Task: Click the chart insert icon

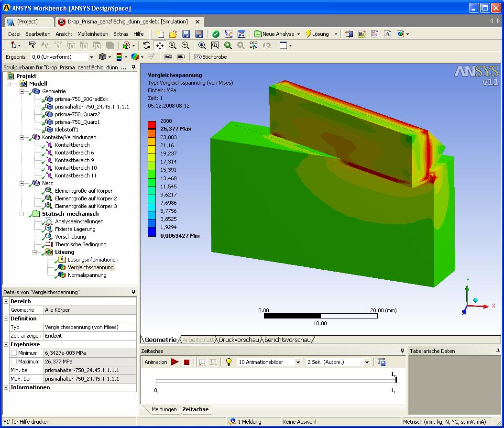Action: [375, 34]
